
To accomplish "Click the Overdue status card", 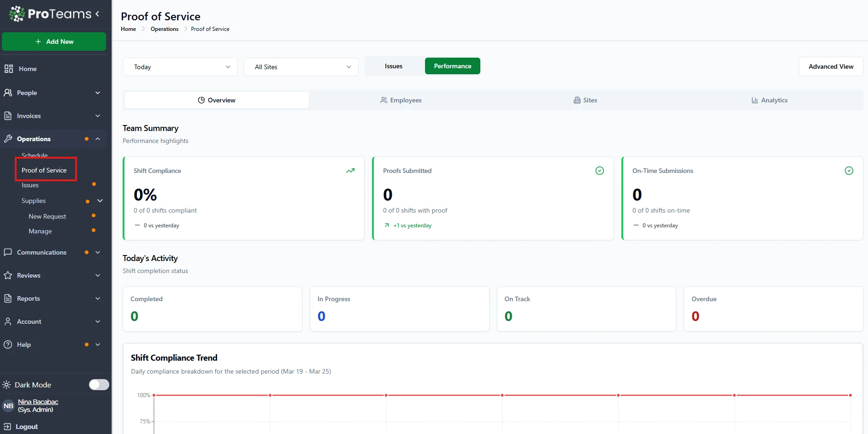I will coord(773,309).
